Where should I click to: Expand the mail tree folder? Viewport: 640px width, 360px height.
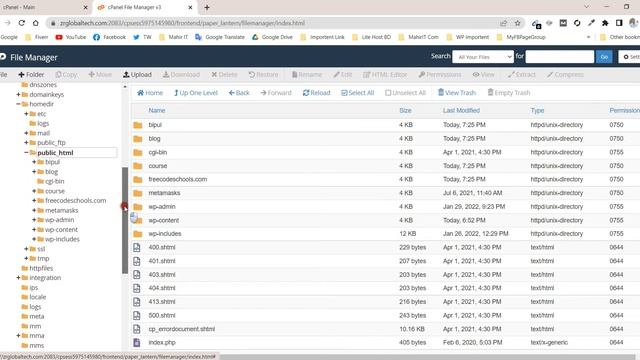(26, 133)
